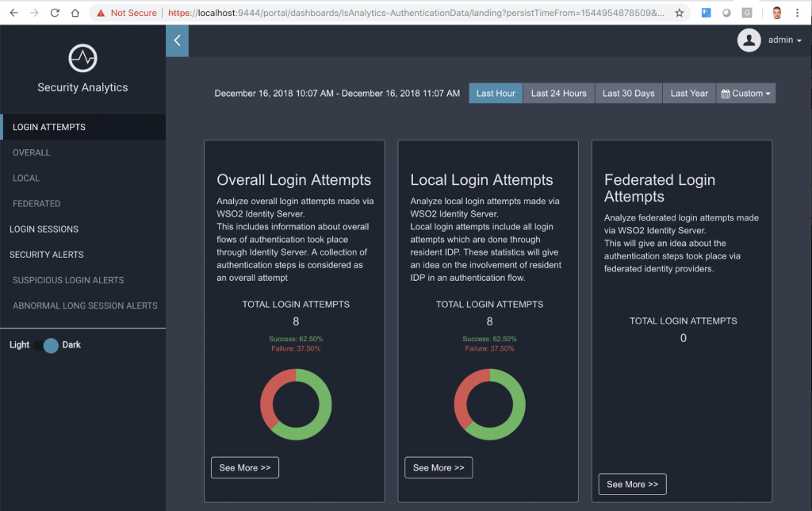
Task: Open the Chrome three-dot menu
Action: [x=797, y=13]
